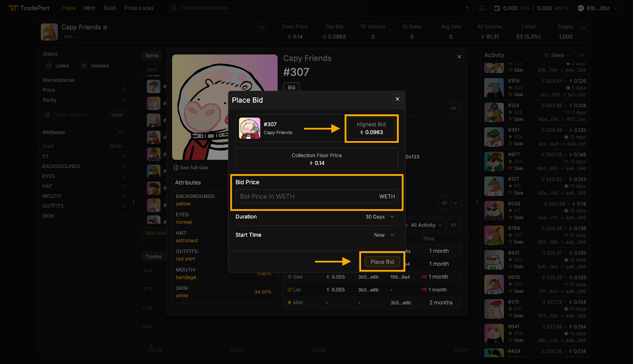Open the help question mark icon
The width and height of the screenshot is (633, 364).
(x=467, y=8)
